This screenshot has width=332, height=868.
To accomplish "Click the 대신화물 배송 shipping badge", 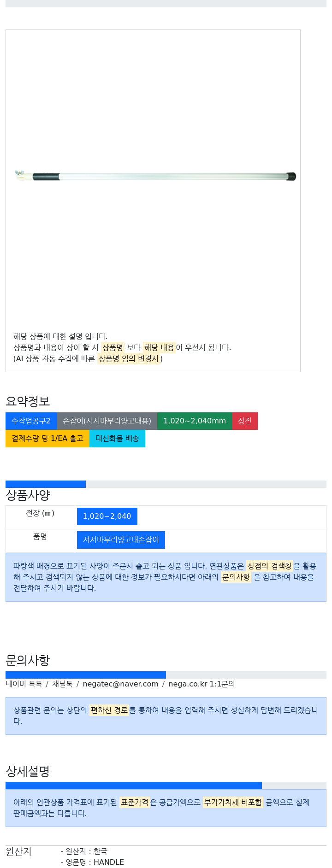I will [x=117, y=439].
